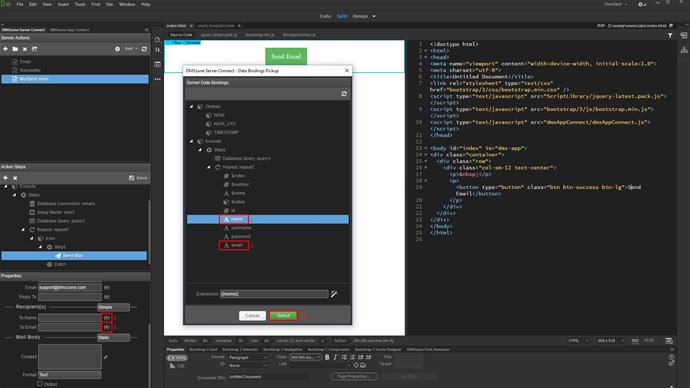Browse for link file folder icon

tap(363, 365)
